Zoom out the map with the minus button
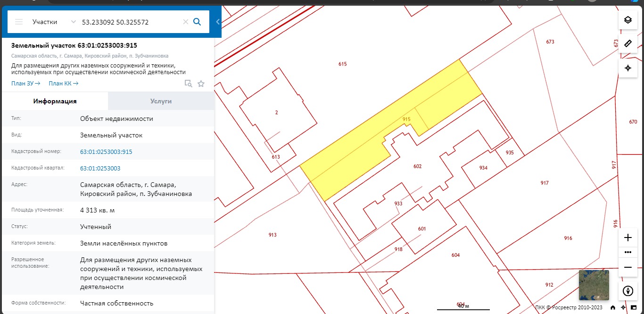This screenshot has width=644, height=314. (627, 267)
